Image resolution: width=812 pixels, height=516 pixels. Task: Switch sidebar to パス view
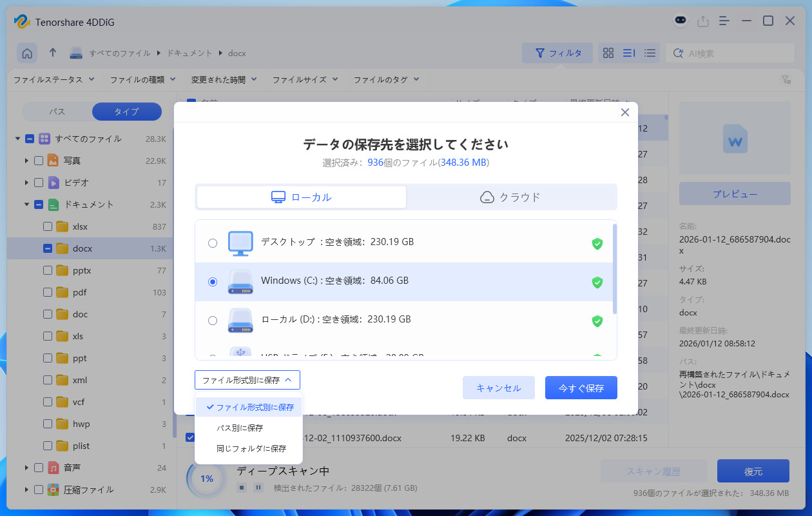point(57,112)
